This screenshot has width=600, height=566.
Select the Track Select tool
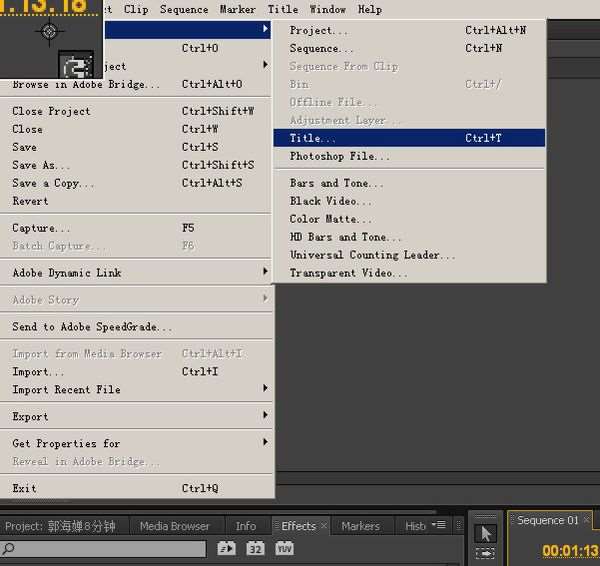coord(485,553)
